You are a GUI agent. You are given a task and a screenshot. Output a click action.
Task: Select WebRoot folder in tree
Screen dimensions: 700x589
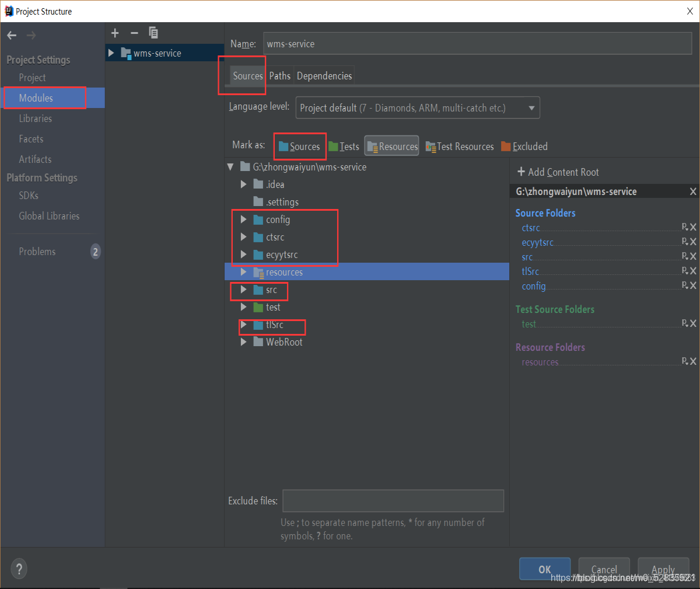tap(367, 342)
